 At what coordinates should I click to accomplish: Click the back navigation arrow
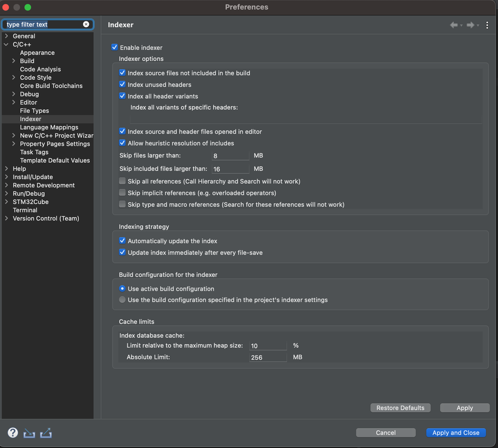click(453, 25)
